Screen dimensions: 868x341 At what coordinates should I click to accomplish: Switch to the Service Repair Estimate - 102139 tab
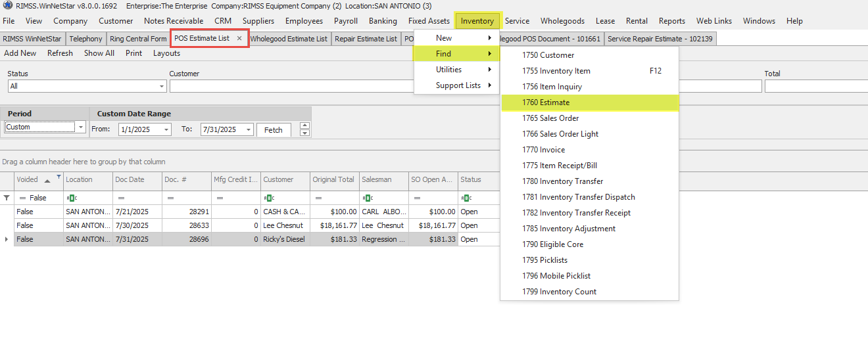tap(660, 39)
